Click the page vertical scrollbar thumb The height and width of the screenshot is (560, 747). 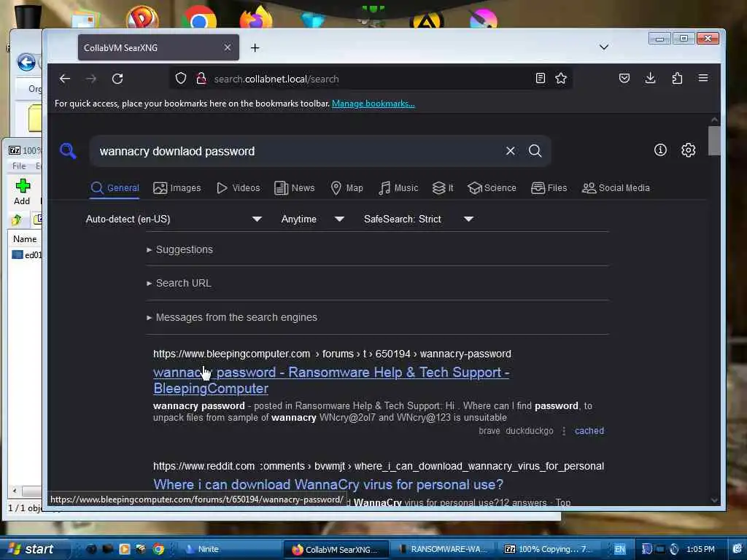pyautogui.click(x=713, y=141)
